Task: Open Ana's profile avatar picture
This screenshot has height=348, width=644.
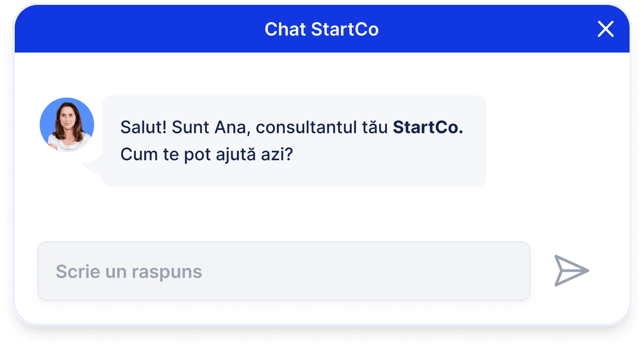Action: point(67,125)
